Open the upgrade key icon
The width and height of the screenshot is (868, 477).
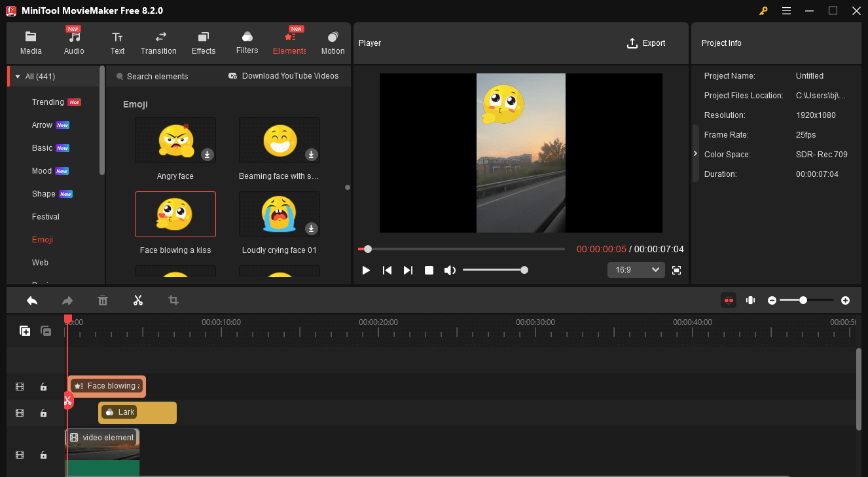click(763, 10)
